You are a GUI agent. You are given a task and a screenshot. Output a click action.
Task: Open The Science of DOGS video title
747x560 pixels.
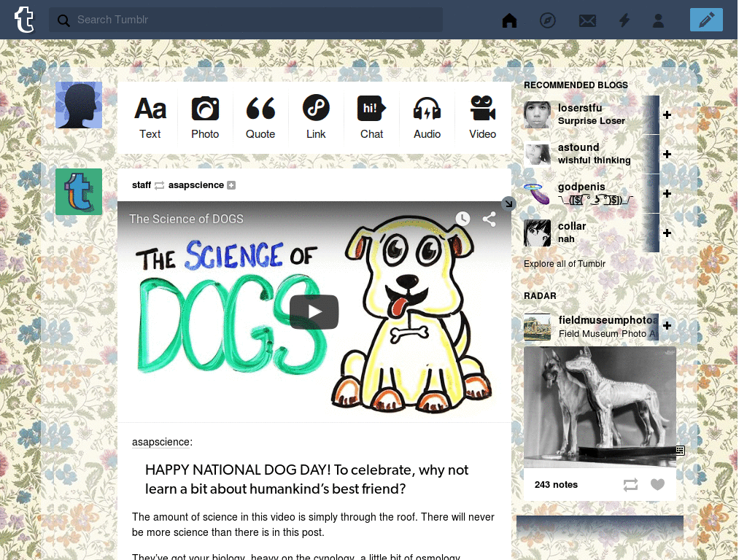tap(186, 219)
